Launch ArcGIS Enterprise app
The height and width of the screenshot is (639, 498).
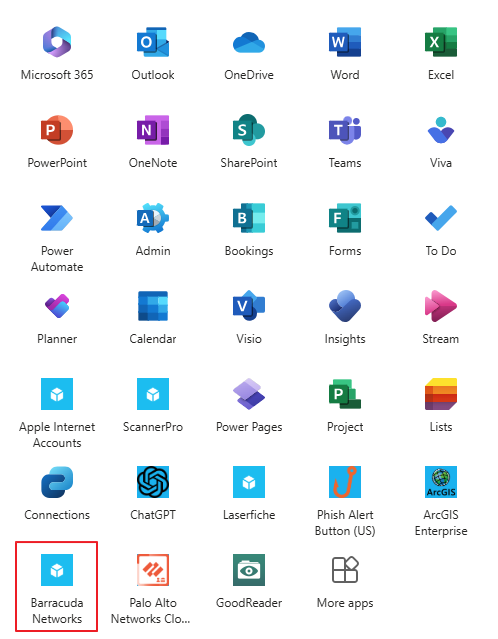click(441, 482)
